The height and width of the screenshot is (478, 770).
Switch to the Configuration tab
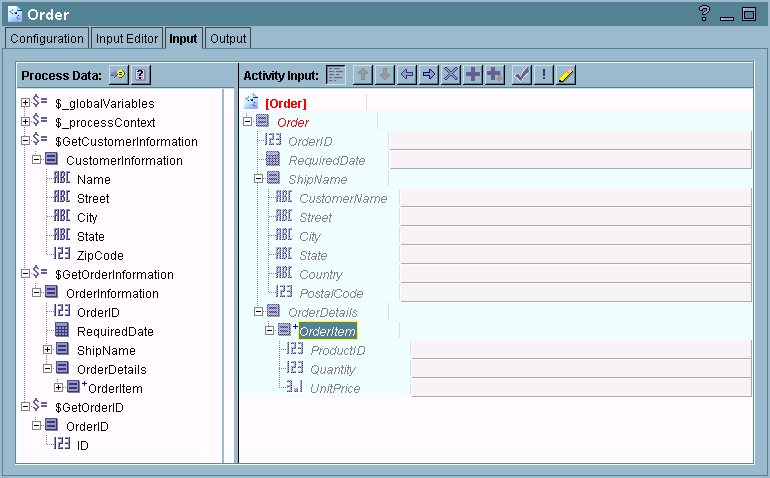pyautogui.click(x=47, y=39)
